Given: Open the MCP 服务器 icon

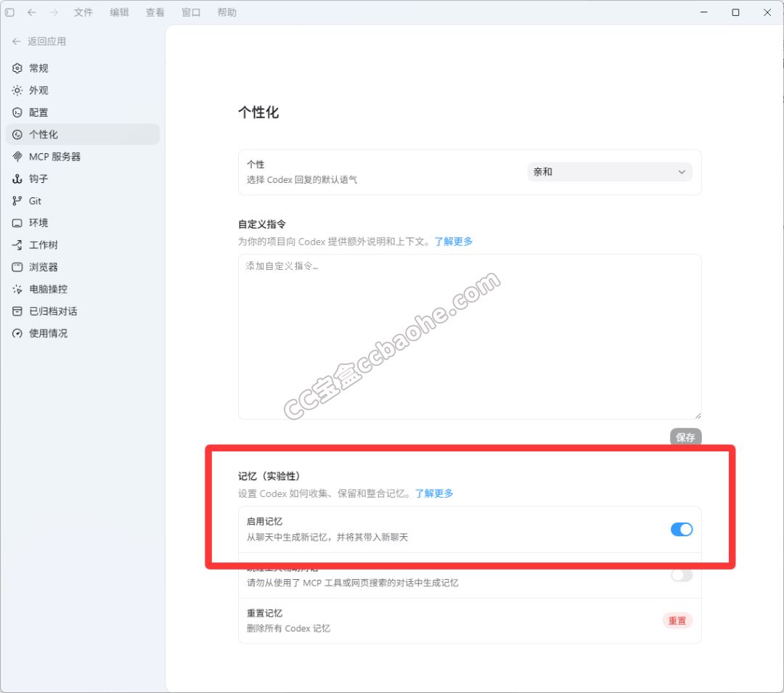Looking at the screenshot, I should tap(17, 157).
